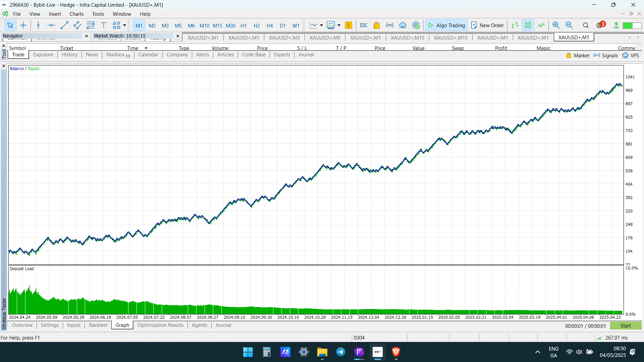Open the Charts menu
This screenshot has width=644, height=362.
(x=76, y=14)
